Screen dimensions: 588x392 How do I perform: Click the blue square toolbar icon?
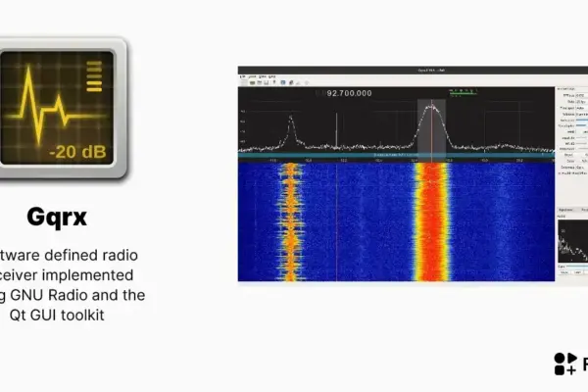pos(283,82)
